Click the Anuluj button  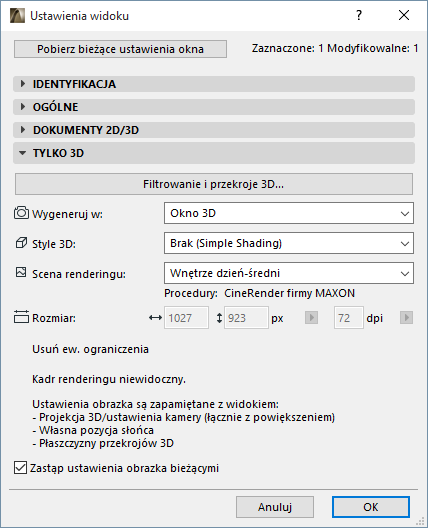tap(275, 507)
